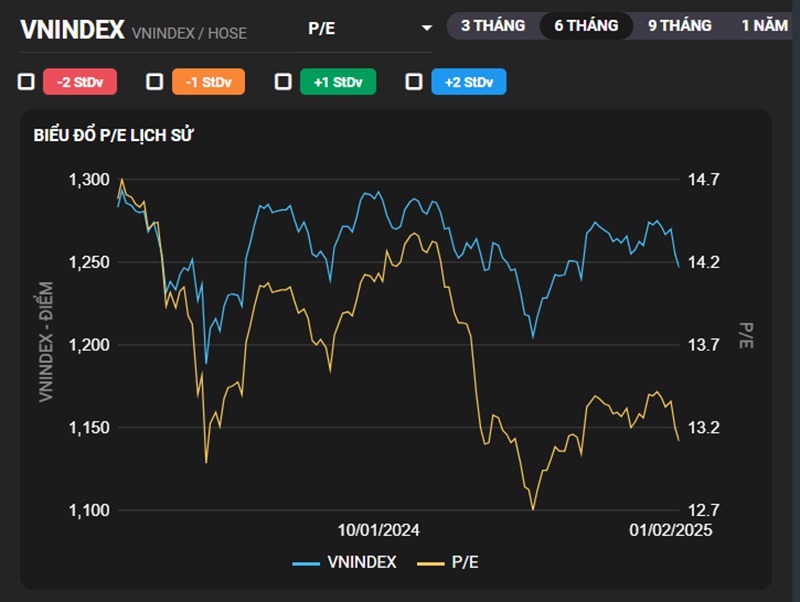Click the VNINDEX / HOSE subtitle

tap(189, 33)
